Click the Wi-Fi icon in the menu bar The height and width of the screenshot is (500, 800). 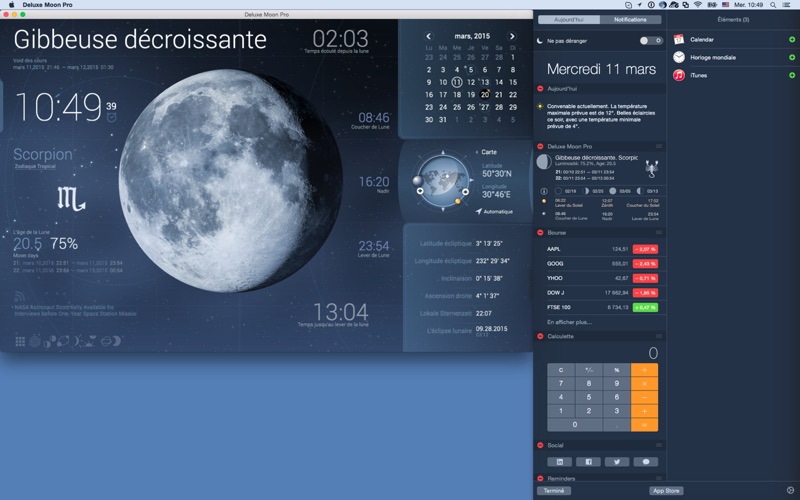(x=697, y=5)
